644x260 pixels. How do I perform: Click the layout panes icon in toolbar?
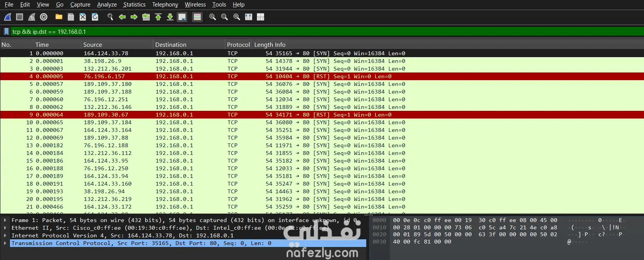(261, 17)
